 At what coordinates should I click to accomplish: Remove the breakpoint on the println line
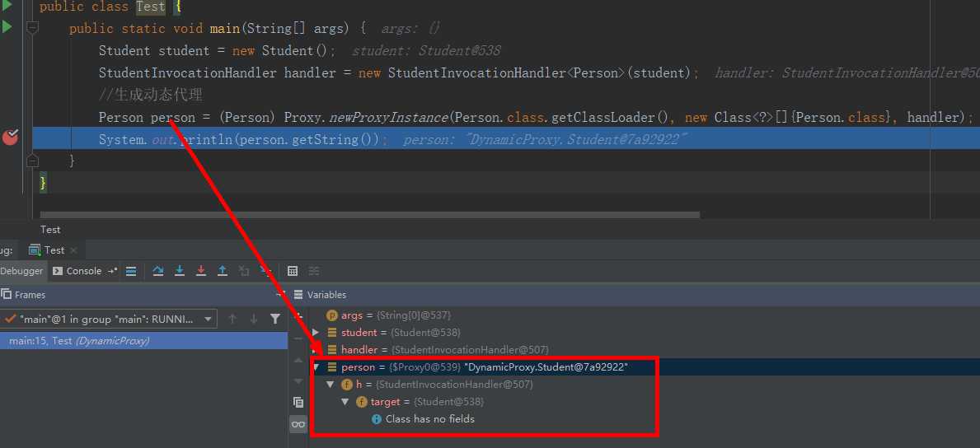coord(11,137)
